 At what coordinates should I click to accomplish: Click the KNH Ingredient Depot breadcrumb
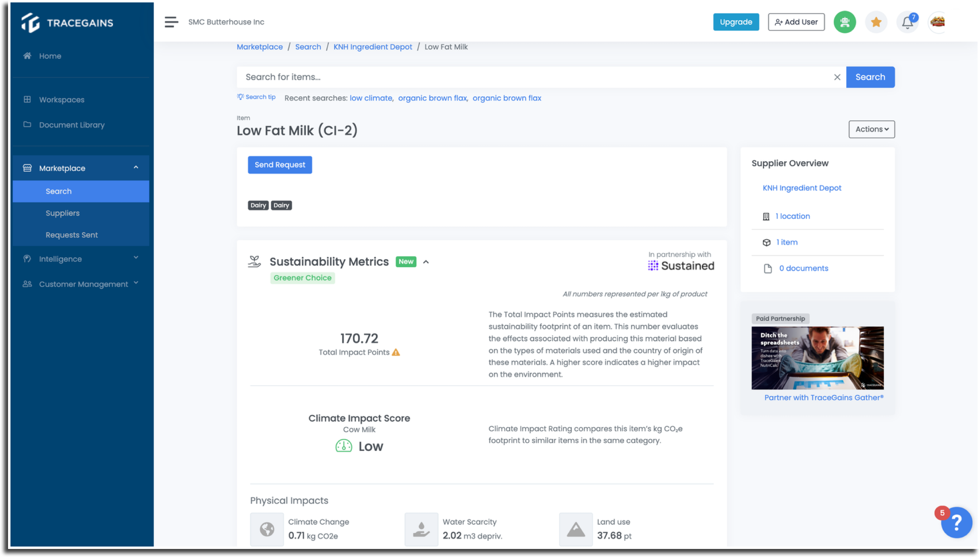pos(373,47)
